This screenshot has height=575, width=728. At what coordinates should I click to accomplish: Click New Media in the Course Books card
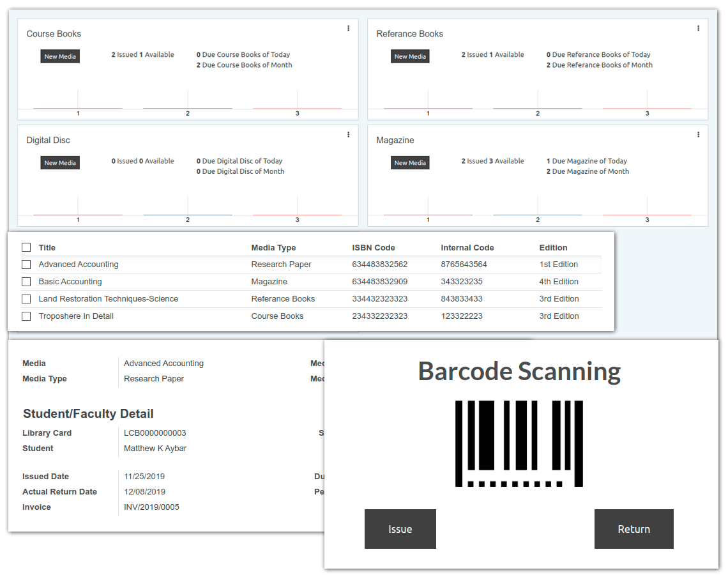60,56
